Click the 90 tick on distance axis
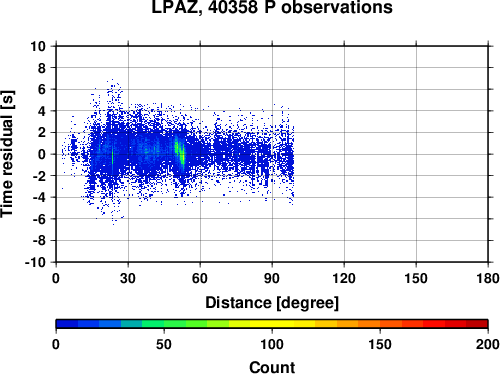 [272, 278]
